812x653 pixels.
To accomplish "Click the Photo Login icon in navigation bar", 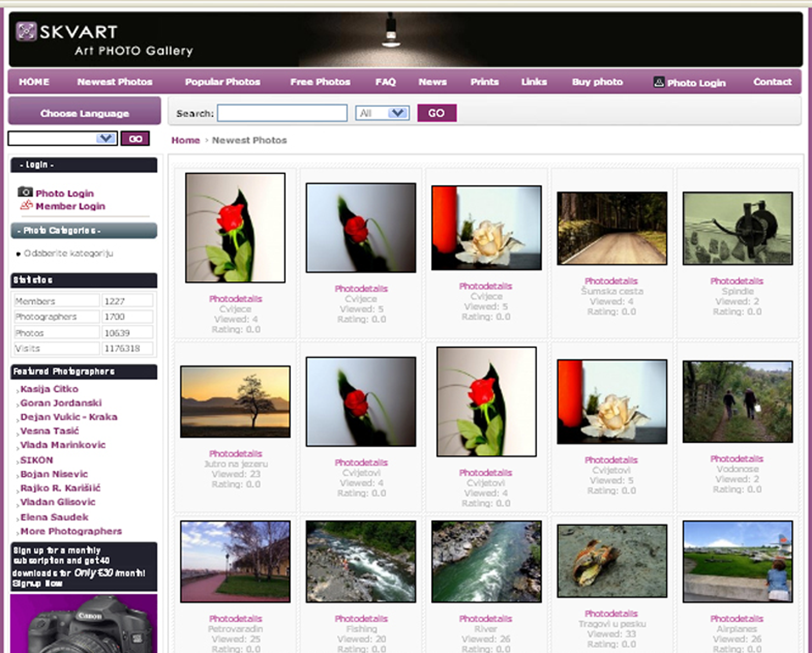I will click(x=659, y=82).
